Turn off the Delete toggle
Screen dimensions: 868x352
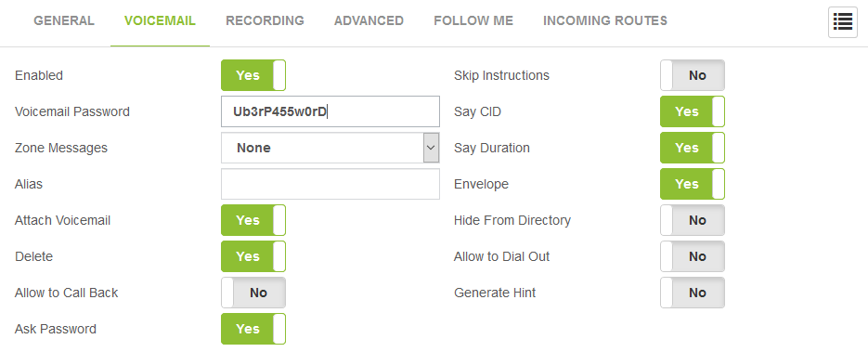[x=253, y=257]
